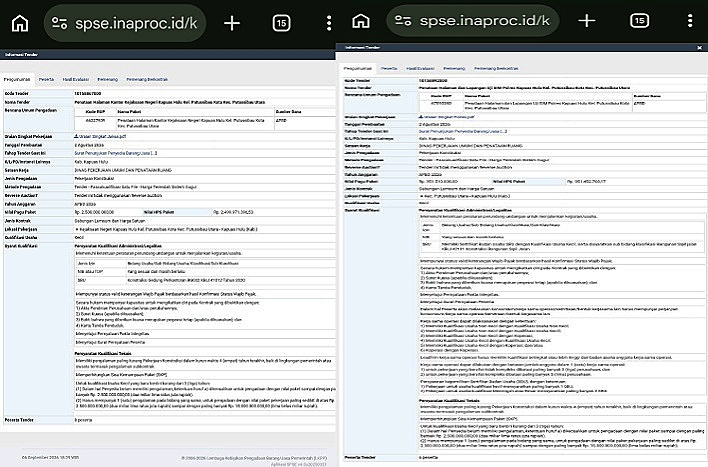Click 'Gabungan Lumsum dan Harga Satuan' on Kejaksaan page
The height and width of the screenshot is (467, 708).
(109, 221)
